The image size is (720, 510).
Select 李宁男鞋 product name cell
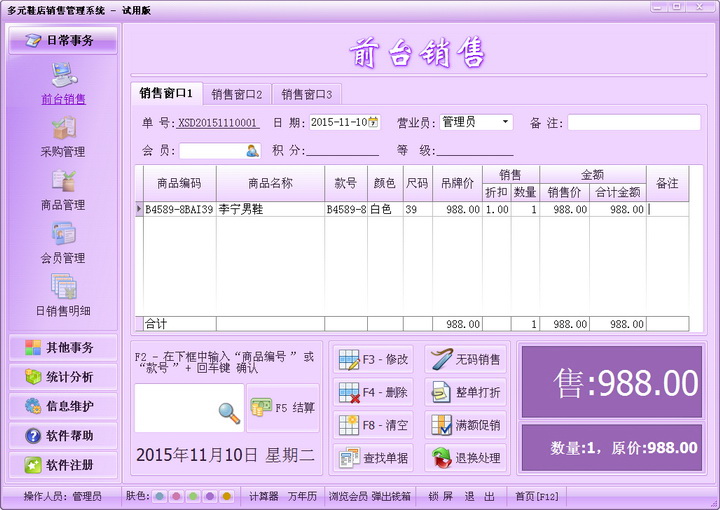[270, 209]
